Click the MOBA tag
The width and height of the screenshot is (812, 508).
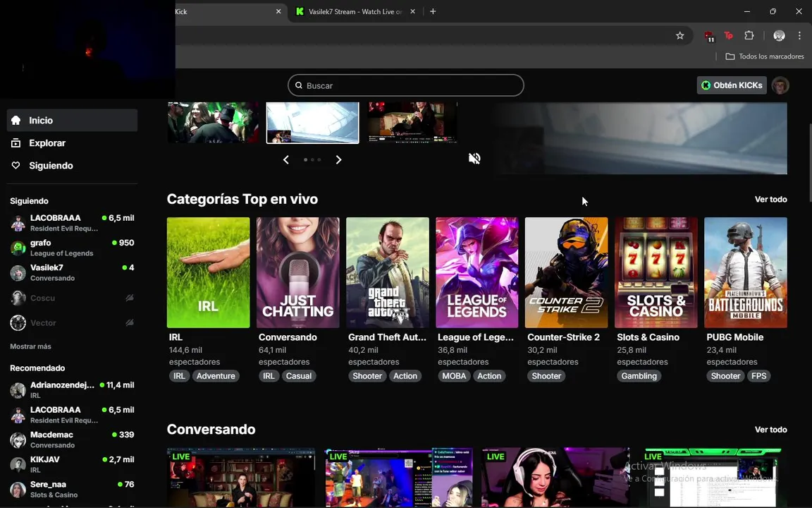click(x=454, y=376)
